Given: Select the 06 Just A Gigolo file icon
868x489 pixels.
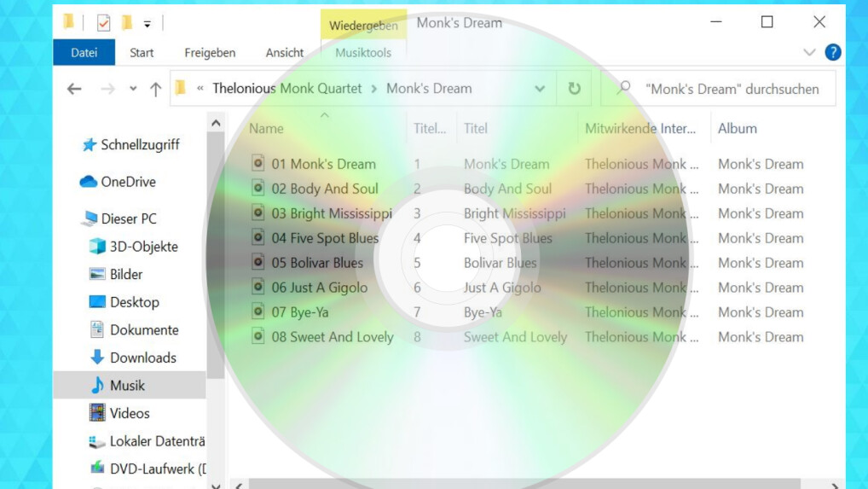Looking at the screenshot, I should [x=258, y=286].
